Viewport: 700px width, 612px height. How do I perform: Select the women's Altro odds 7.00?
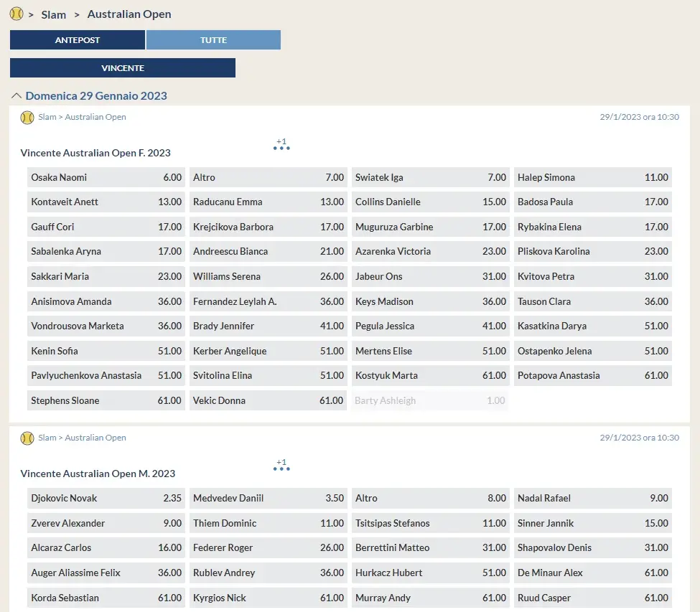pyautogui.click(x=269, y=177)
